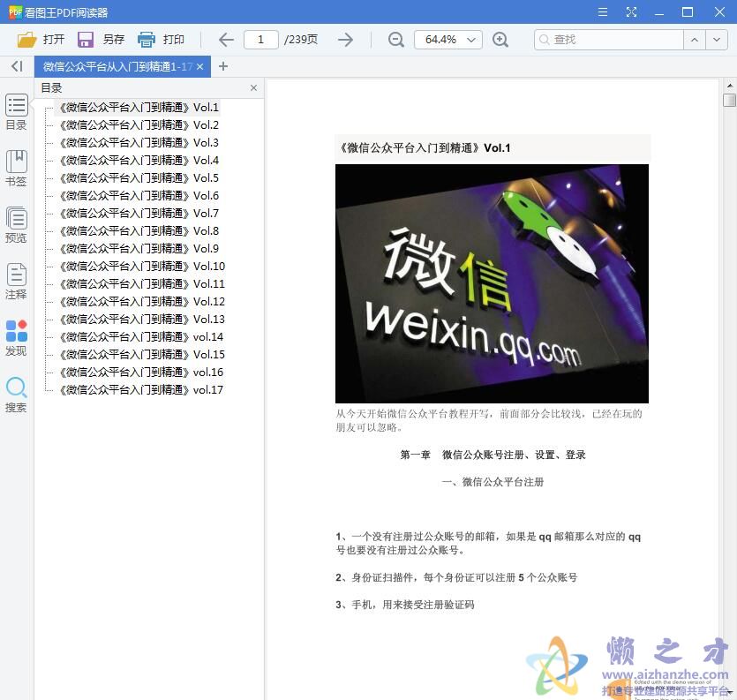The height and width of the screenshot is (700, 737).
Task: Find previous match with up arrow
Action: (x=695, y=40)
